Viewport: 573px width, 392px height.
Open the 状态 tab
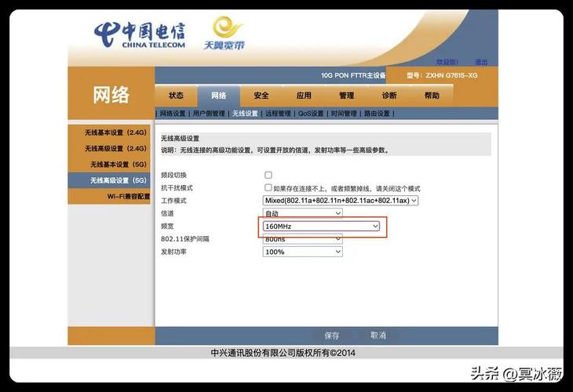176,96
